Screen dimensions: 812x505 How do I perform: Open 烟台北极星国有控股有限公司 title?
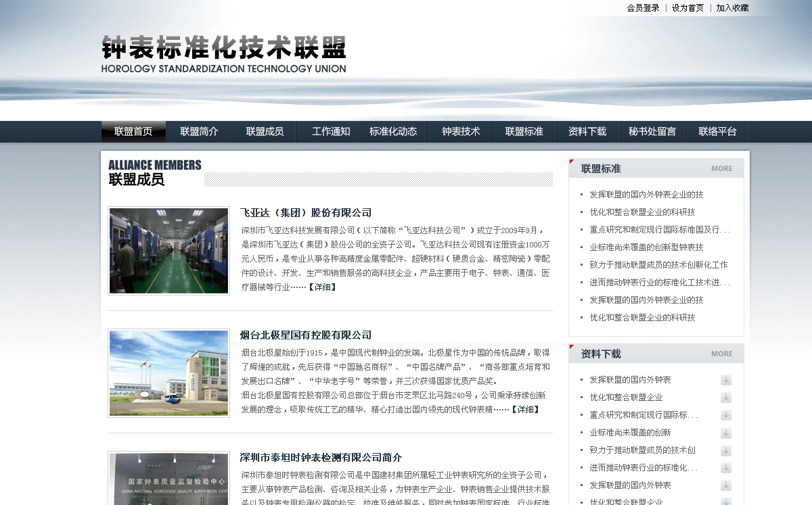click(306, 335)
